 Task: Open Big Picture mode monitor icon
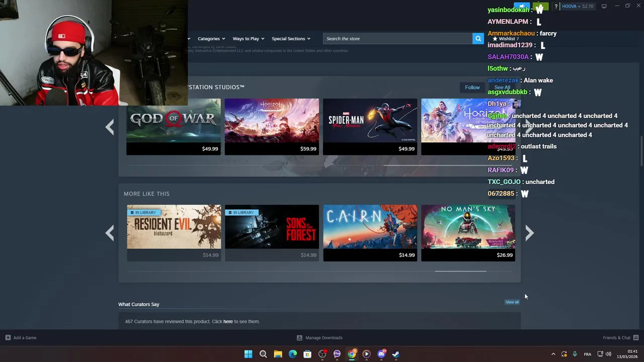click(x=604, y=6)
